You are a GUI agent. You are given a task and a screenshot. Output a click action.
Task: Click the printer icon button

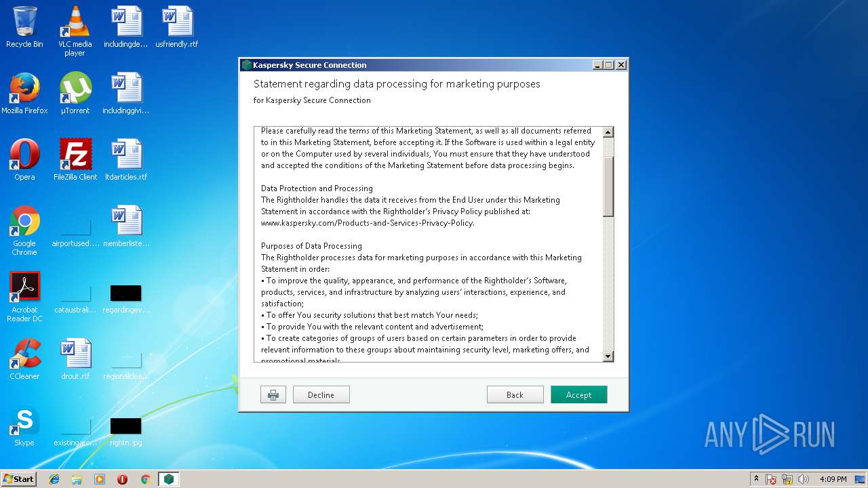point(273,394)
